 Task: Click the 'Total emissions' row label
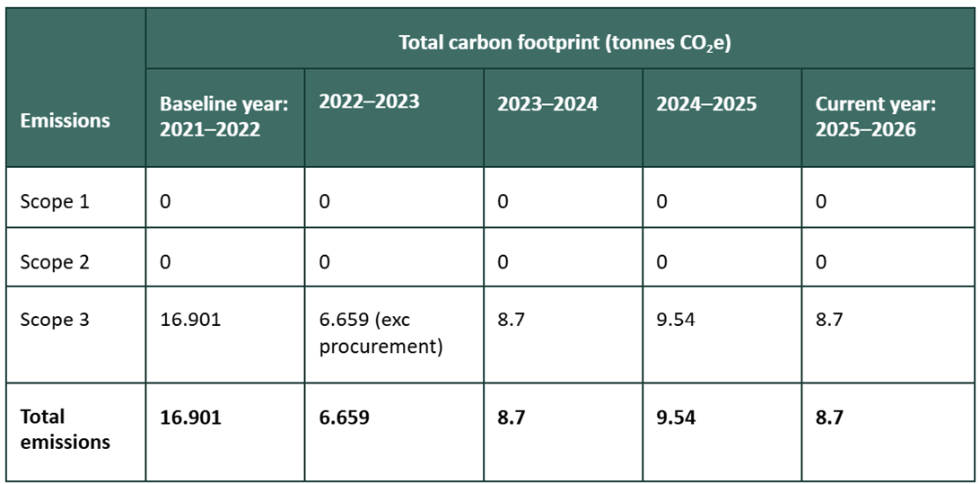pos(65,429)
